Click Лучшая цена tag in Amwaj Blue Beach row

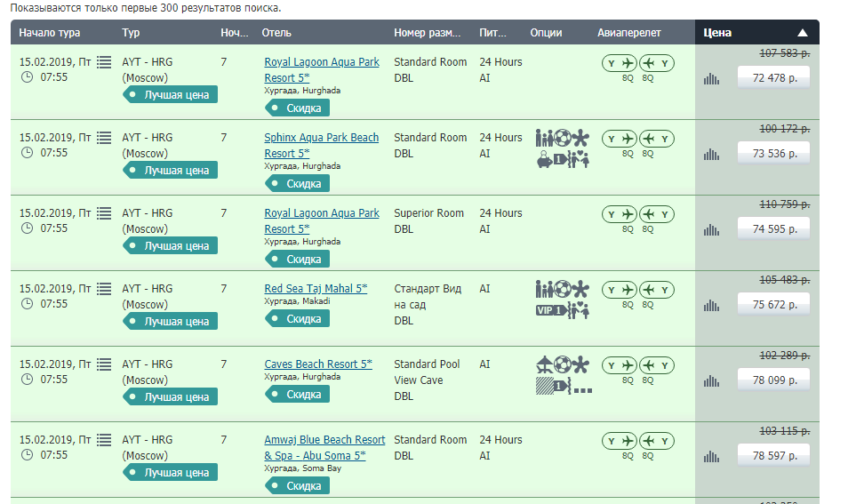171,472
